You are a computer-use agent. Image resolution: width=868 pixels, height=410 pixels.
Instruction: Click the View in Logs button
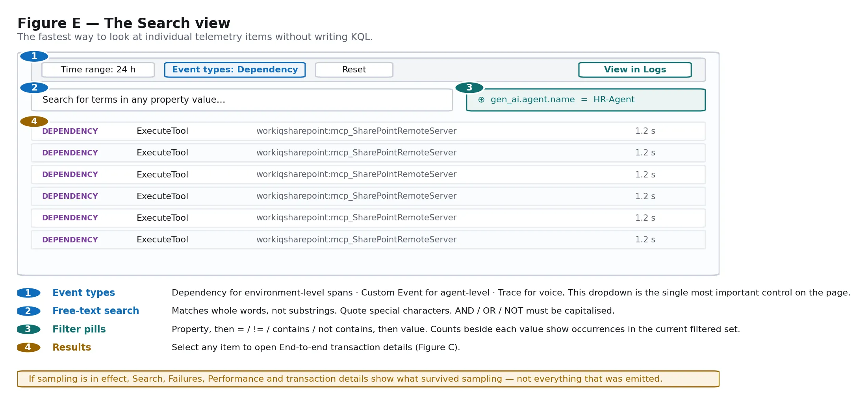pyautogui.click(x=635, y=70)
